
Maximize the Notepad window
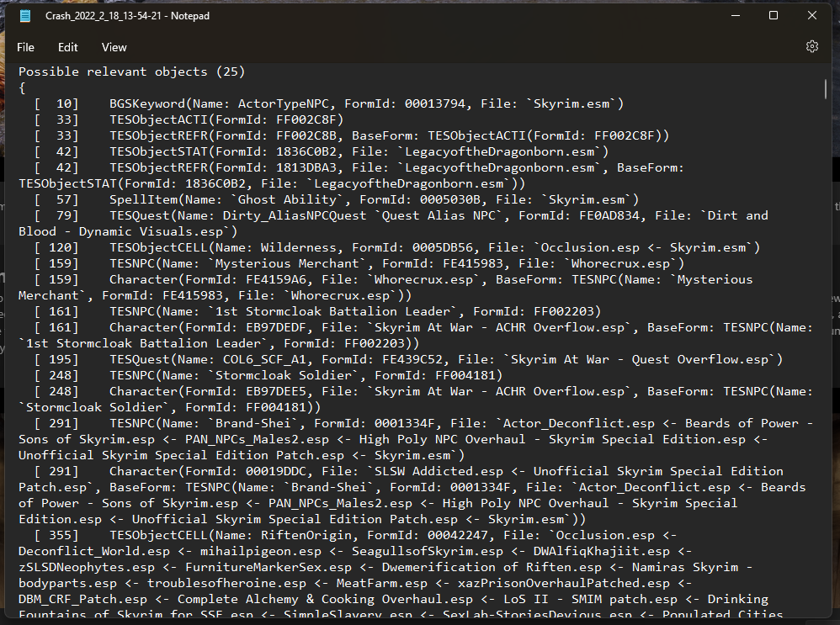[x=773, y=15]
